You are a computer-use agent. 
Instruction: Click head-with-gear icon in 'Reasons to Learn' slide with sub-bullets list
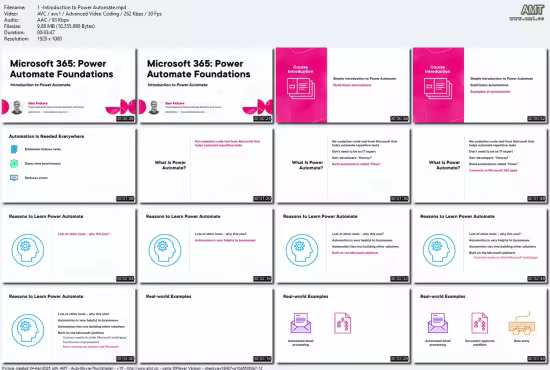(x=28, y=330)
